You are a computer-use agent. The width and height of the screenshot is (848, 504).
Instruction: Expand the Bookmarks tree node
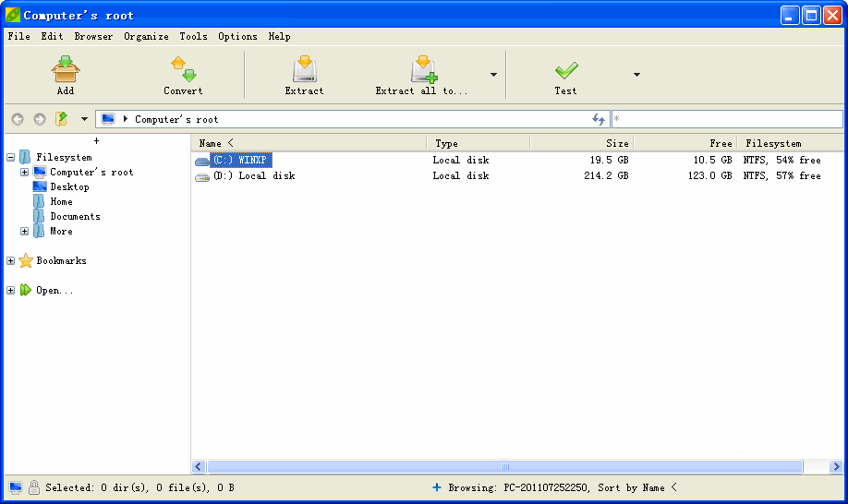pos(10,261)
